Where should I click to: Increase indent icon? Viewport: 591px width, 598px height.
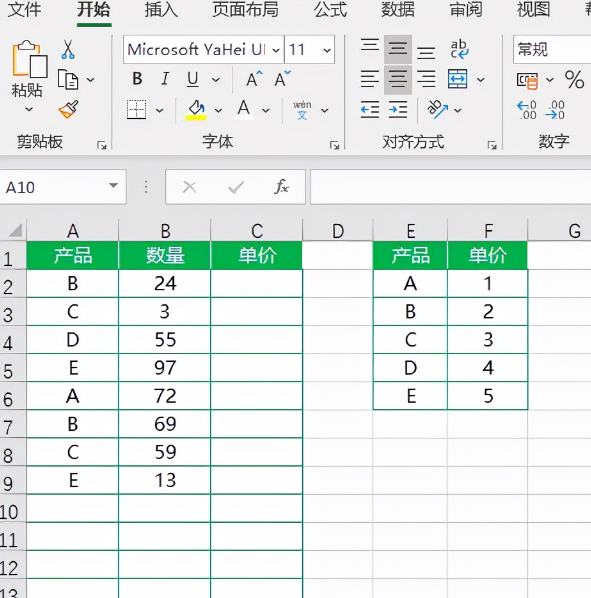[398, 110]
